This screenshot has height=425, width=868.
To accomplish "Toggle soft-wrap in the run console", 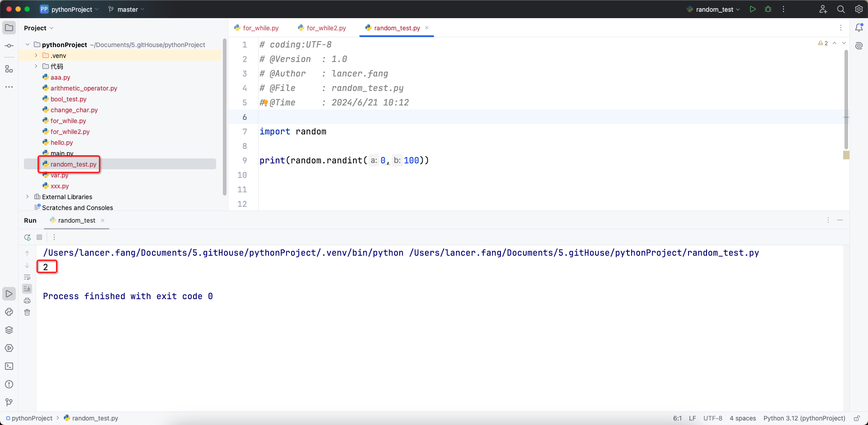I will pos(27,277).
